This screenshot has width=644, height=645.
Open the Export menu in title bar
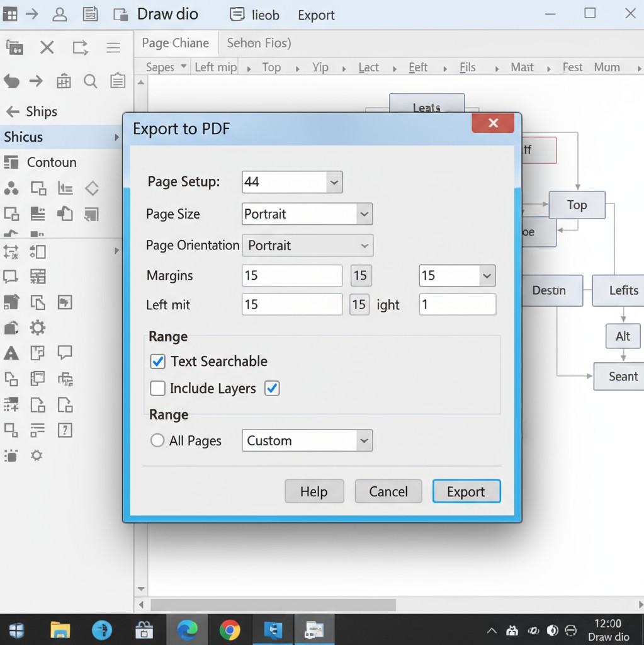click(x=316, y=15)
